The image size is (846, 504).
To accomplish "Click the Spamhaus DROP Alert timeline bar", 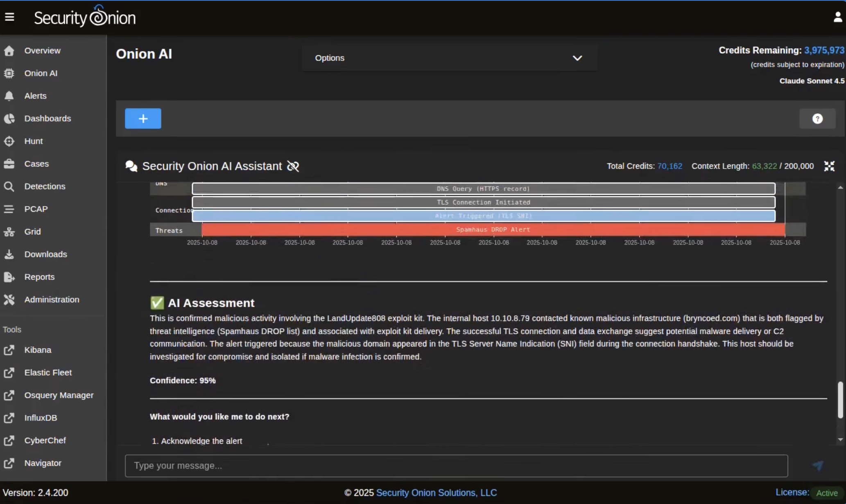I will (493, 229).
